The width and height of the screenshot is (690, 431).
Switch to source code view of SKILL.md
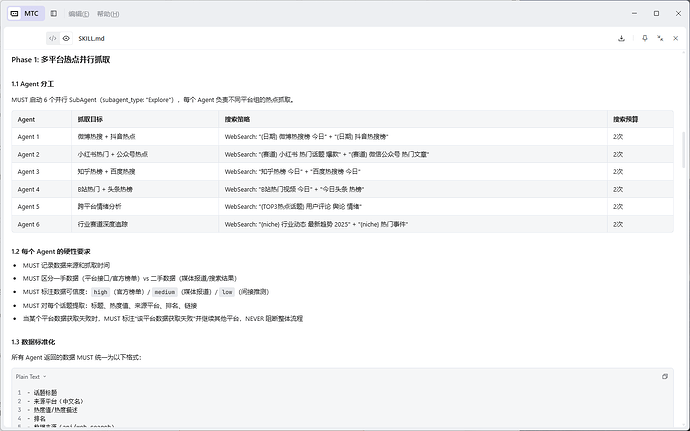(x=52, y=38)
